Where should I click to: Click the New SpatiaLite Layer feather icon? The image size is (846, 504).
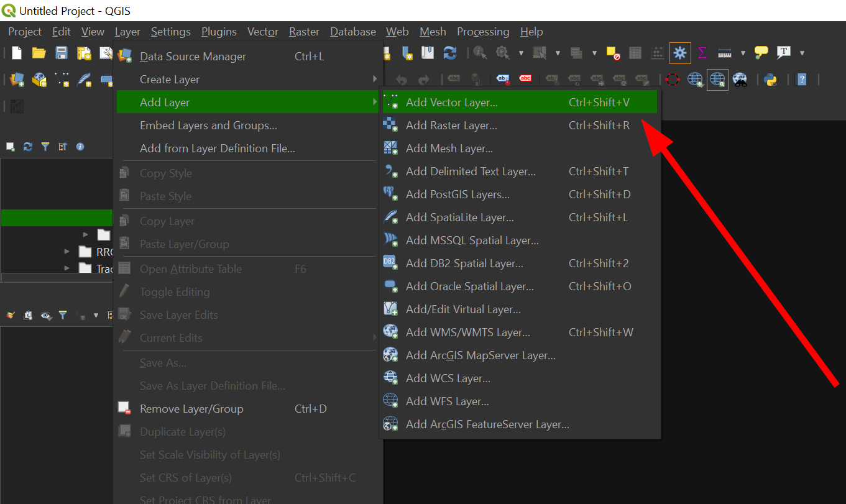click(84, 80)
